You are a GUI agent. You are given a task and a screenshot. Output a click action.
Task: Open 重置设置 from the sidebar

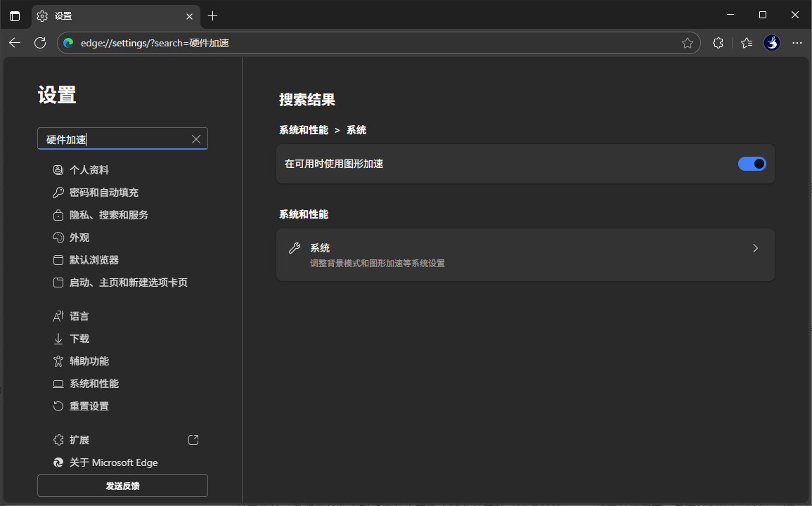pos(89,406)
